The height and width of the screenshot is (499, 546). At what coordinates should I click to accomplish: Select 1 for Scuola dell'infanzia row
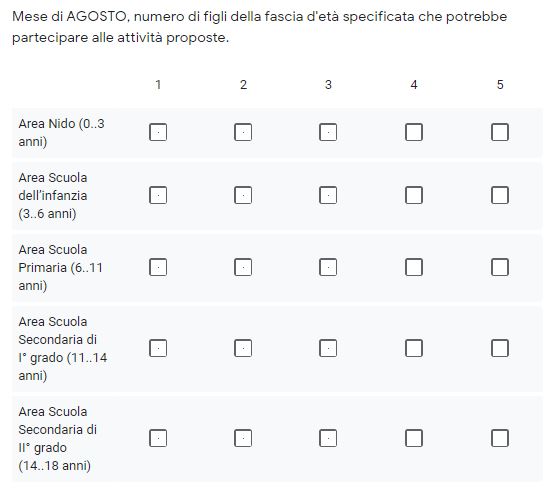(158, 195)
